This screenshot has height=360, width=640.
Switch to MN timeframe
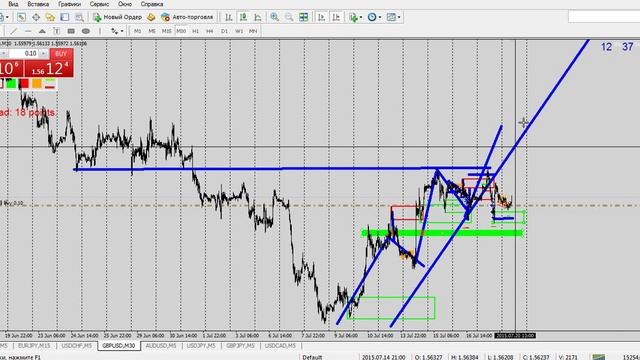click(253, 31)
